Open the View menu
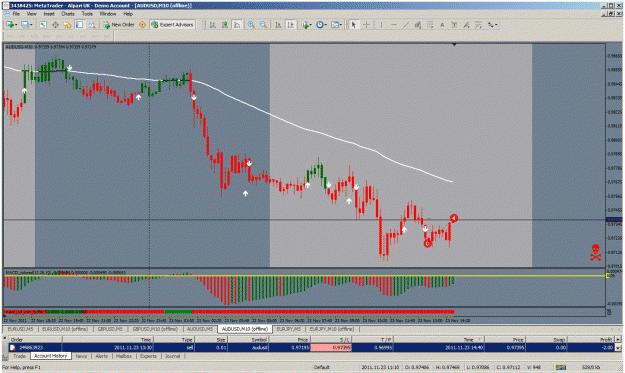This screenshot has height=373, width=625. (x=31, y=14)
